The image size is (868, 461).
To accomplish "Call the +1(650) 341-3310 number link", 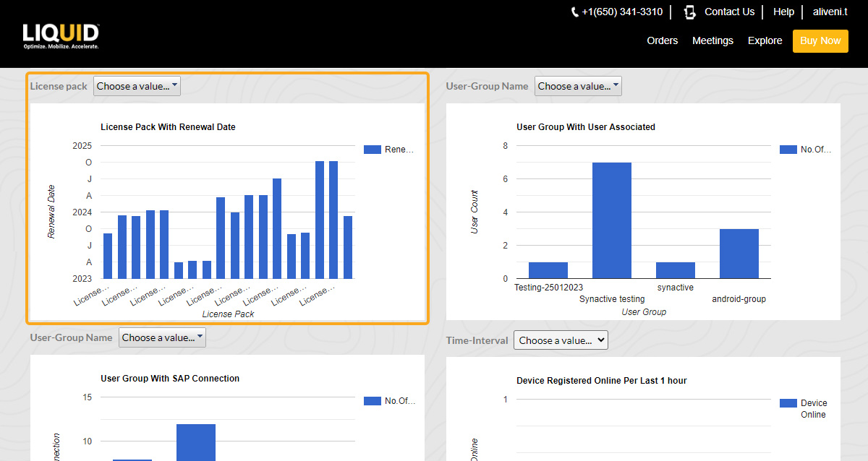I will pyautogui.click(x=622, y=12).
